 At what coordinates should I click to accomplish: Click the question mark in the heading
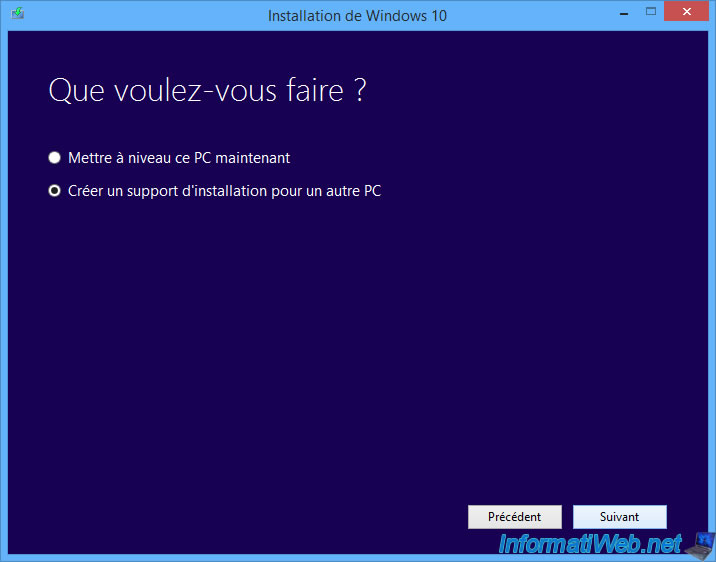click(358, 91)
